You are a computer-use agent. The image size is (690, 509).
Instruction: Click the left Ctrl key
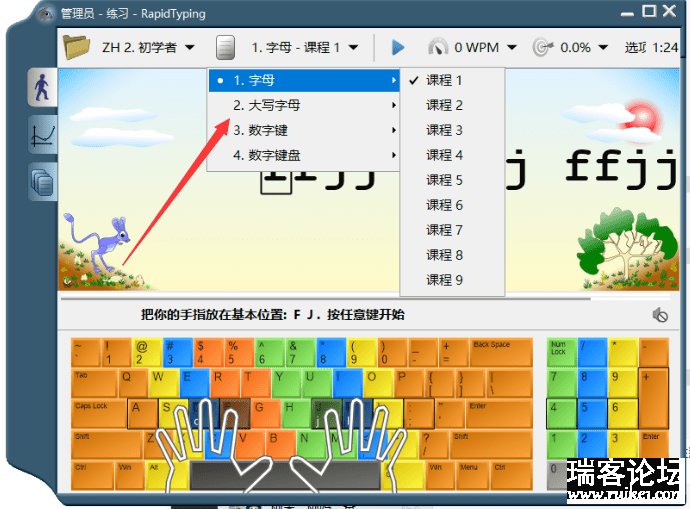pos(92,475)
